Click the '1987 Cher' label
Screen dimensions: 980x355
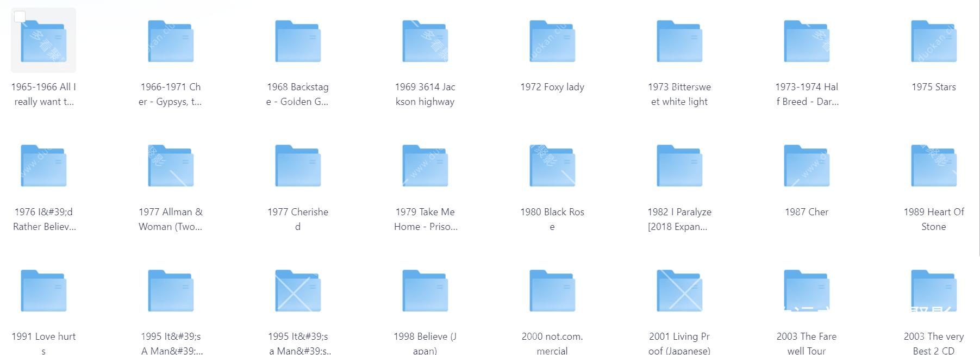(x=807, y=212)
